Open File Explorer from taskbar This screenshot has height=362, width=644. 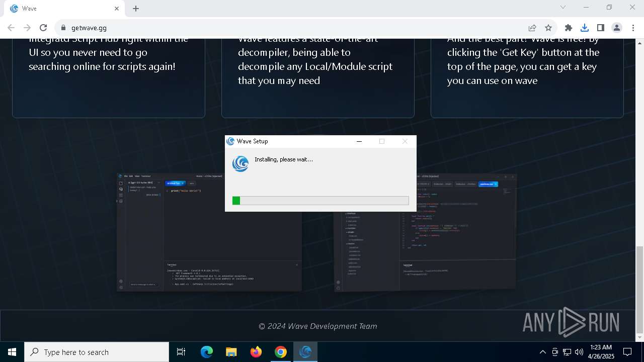coord(231,352)
